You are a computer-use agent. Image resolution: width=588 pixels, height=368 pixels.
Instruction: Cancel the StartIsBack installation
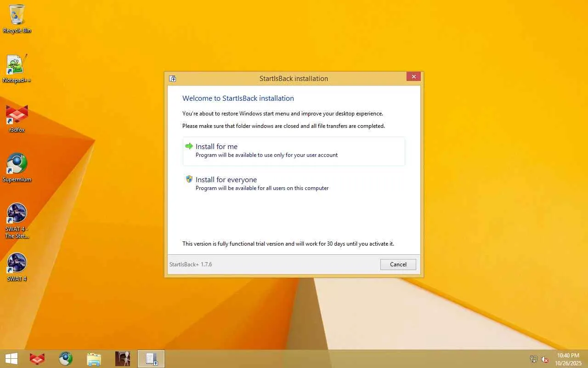click(x=398, y=264)
